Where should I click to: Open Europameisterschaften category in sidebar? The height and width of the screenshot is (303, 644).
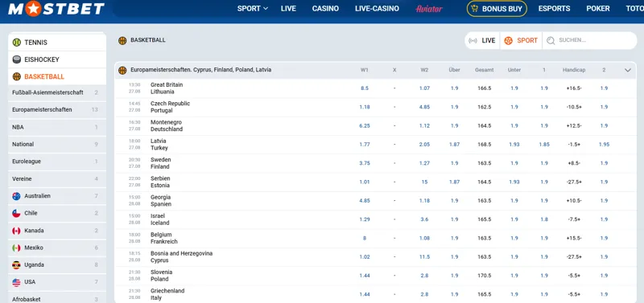pyautogui.click(x=56, y=110)
